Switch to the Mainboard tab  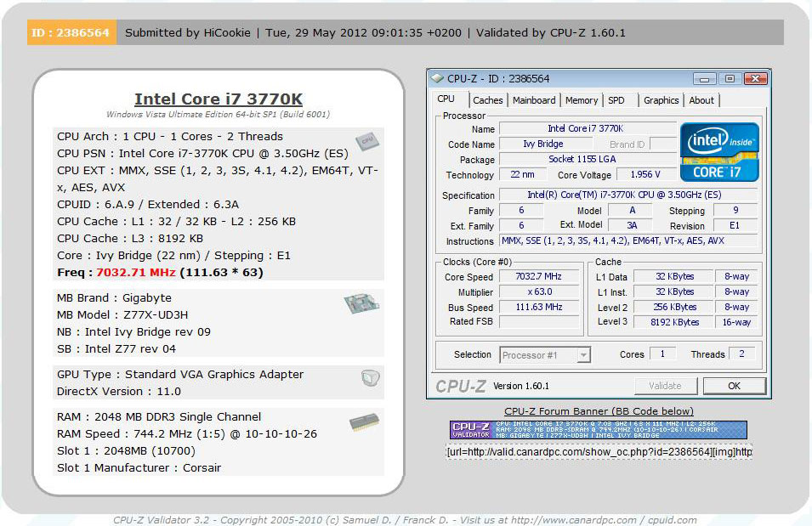click(534, 100)
